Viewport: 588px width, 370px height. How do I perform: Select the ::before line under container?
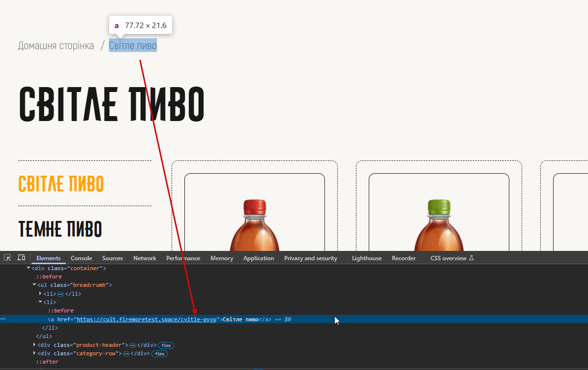(x=49, y=277)
